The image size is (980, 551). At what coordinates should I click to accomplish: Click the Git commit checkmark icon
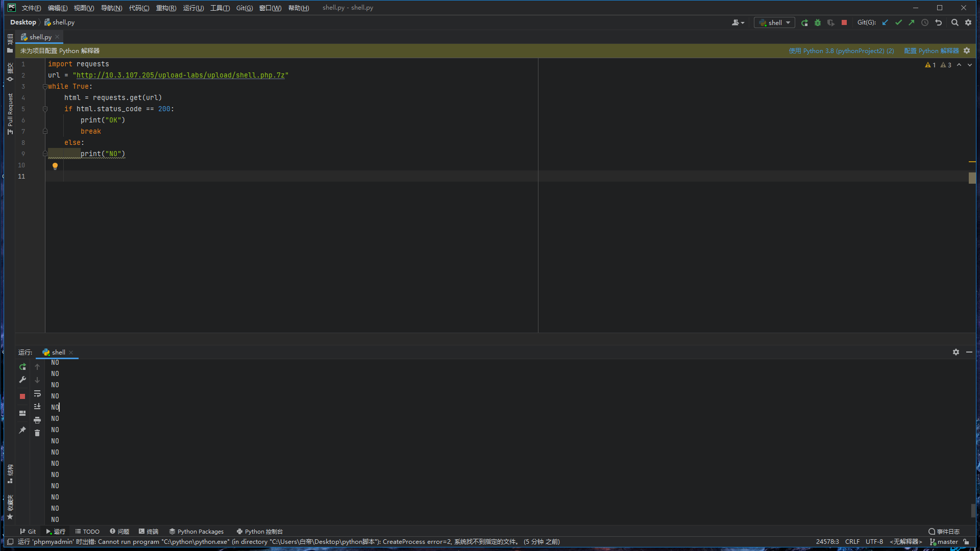click(x=898, y=22)
